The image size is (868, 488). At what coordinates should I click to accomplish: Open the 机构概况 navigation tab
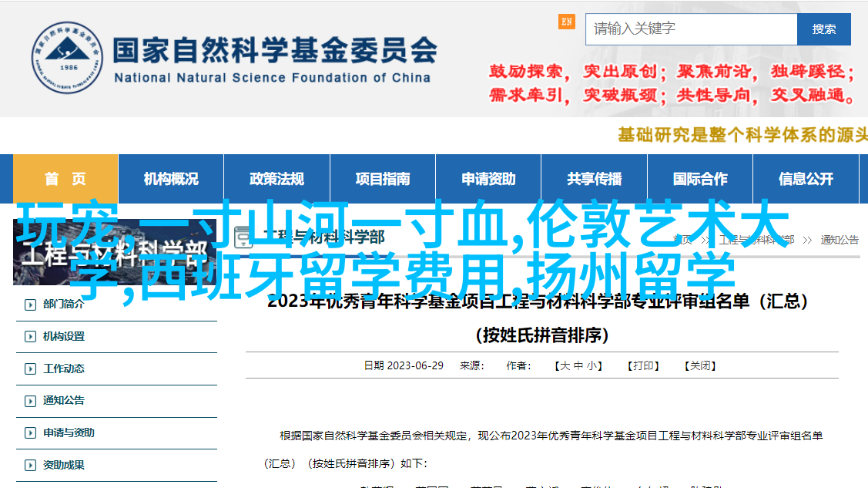point(171,179)
